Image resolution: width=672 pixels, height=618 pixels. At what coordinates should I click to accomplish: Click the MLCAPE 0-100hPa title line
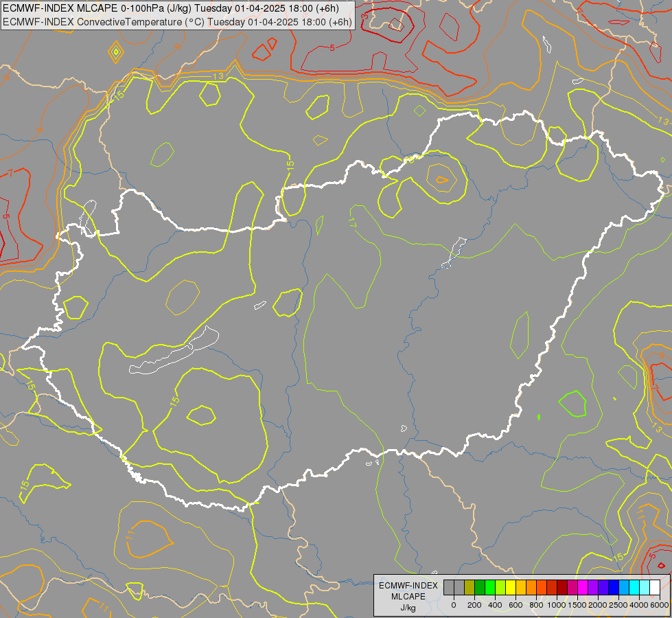point(170,8)
